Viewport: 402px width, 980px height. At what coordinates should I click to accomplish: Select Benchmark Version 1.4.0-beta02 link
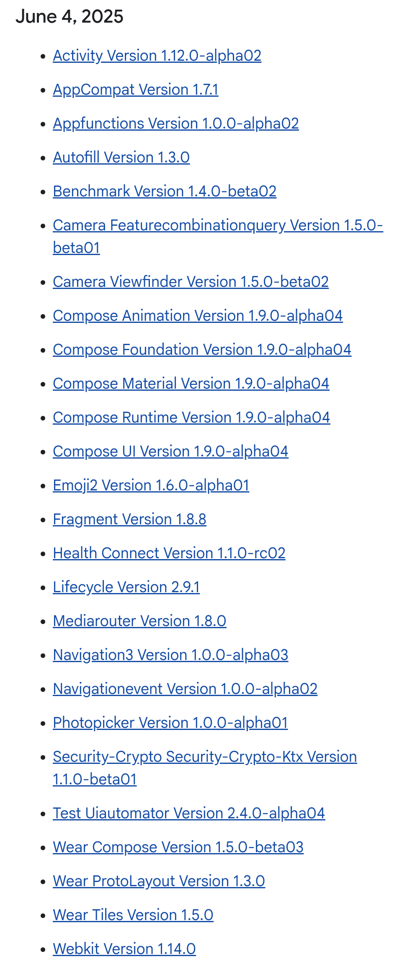click(x=165, y=191)
